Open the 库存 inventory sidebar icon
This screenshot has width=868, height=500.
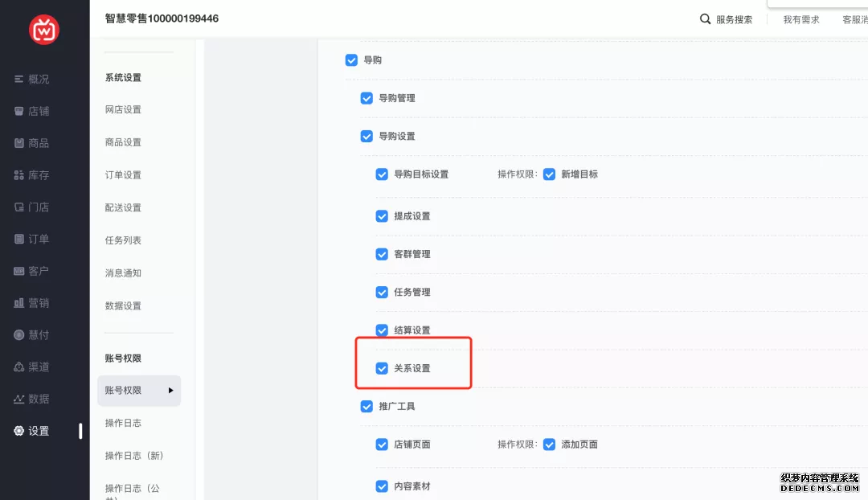[x=18, y=175]
